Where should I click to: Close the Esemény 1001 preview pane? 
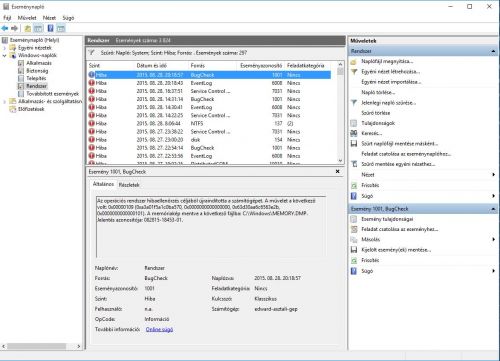pos(337,171)
